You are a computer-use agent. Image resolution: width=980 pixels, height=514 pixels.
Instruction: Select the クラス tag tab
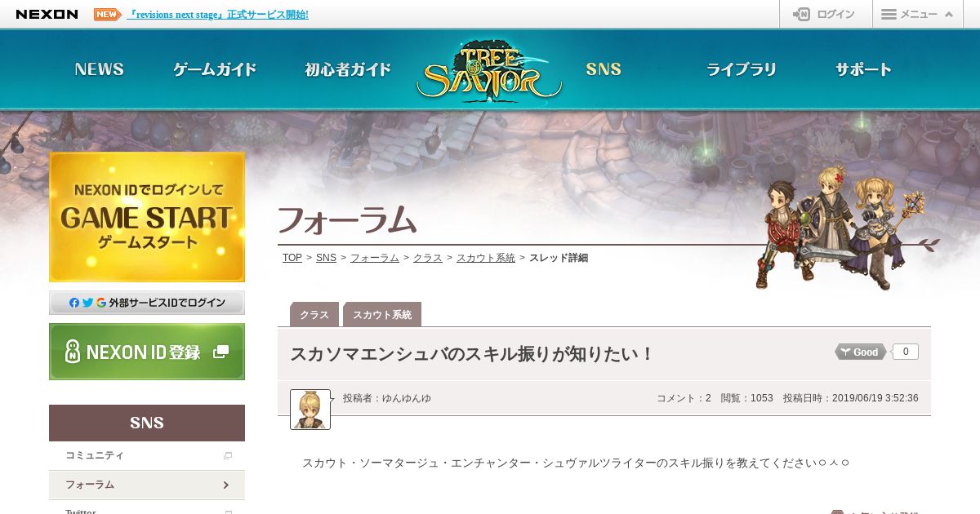tap(314, 314)
